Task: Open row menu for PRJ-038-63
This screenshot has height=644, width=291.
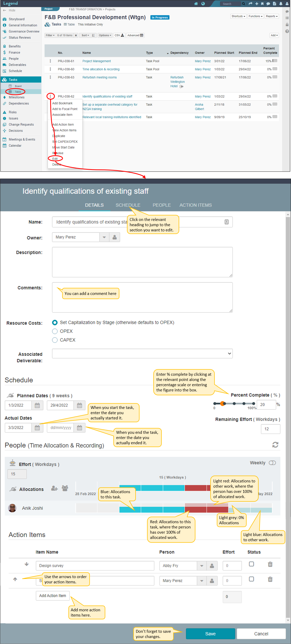Action: (50, 77)
